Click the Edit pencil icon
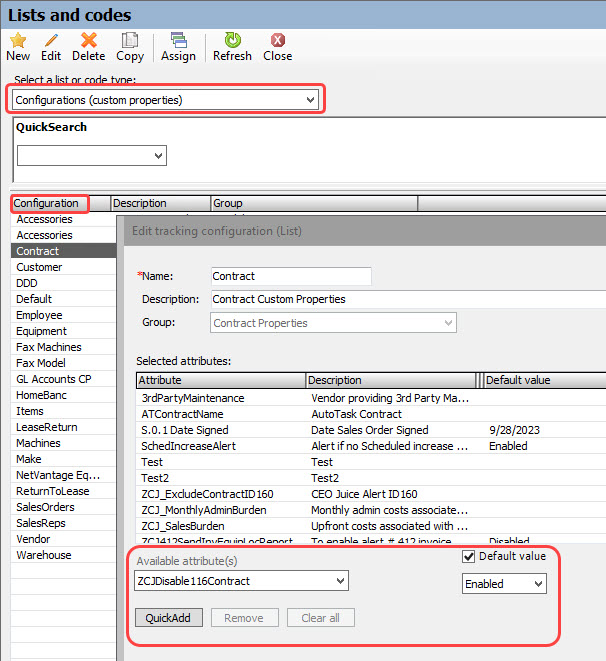The width and height of the screenshot is (606, 661). click(x=51, y=41)
